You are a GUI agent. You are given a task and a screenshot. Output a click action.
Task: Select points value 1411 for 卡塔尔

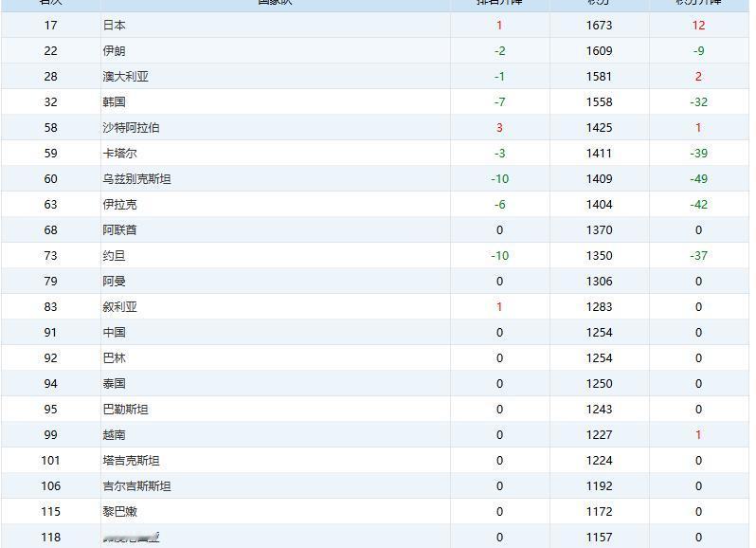600,153
